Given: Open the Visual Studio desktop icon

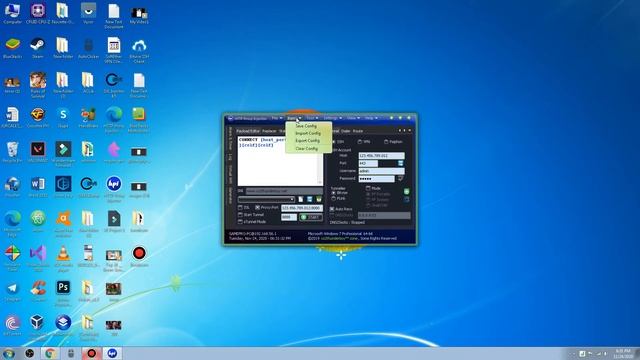Looking at the screenshot, I should click(38, 257).
